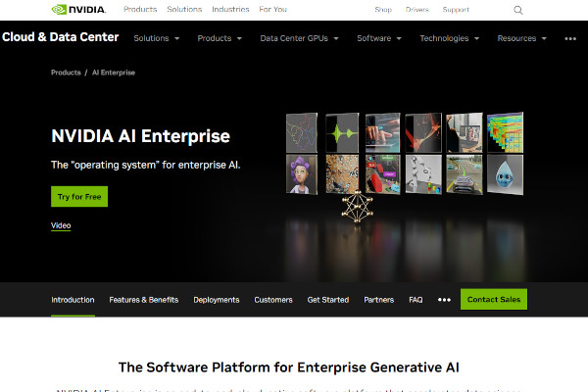
Task: Open the Video link
Action: point(61,225)
